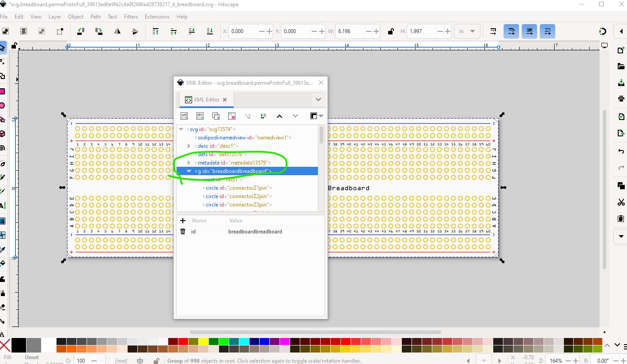
Task: Print document icon
Action: 621,99
